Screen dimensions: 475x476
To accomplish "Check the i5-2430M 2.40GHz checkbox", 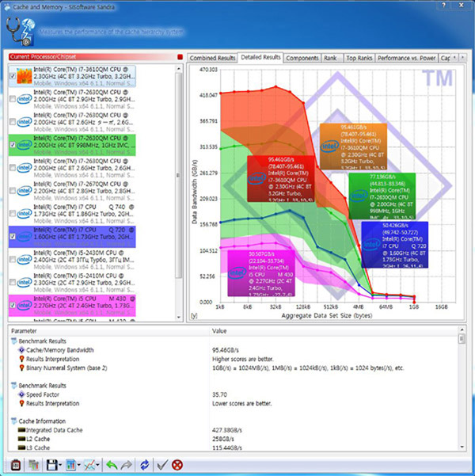I will [13, 260].
